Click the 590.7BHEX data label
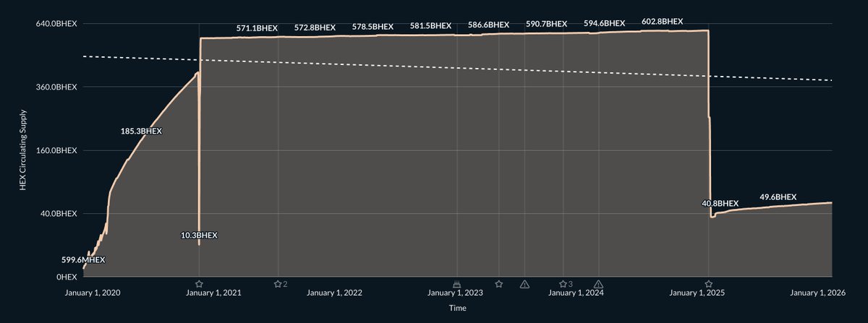 pos(546,24)
